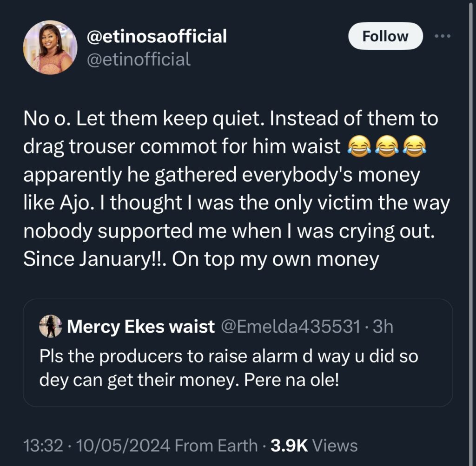Click the 13:32 timestamp
The width and height of the screenshot is (476, 466).
44,445
